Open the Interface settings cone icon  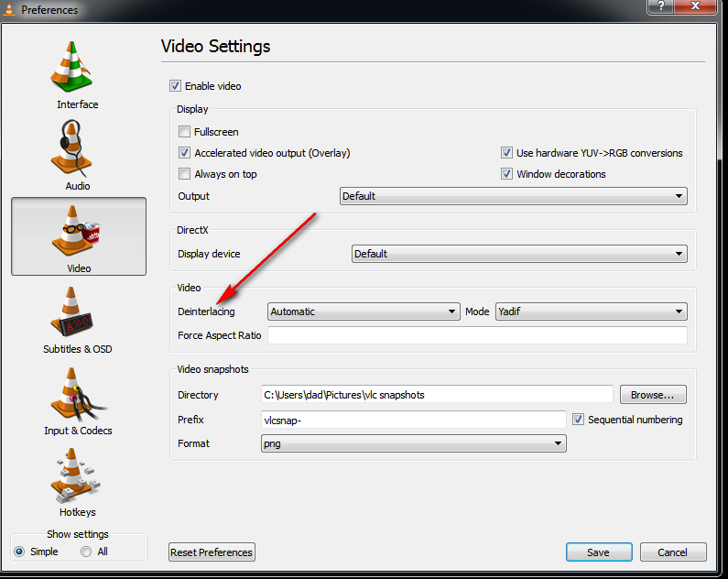click(71, 67)
